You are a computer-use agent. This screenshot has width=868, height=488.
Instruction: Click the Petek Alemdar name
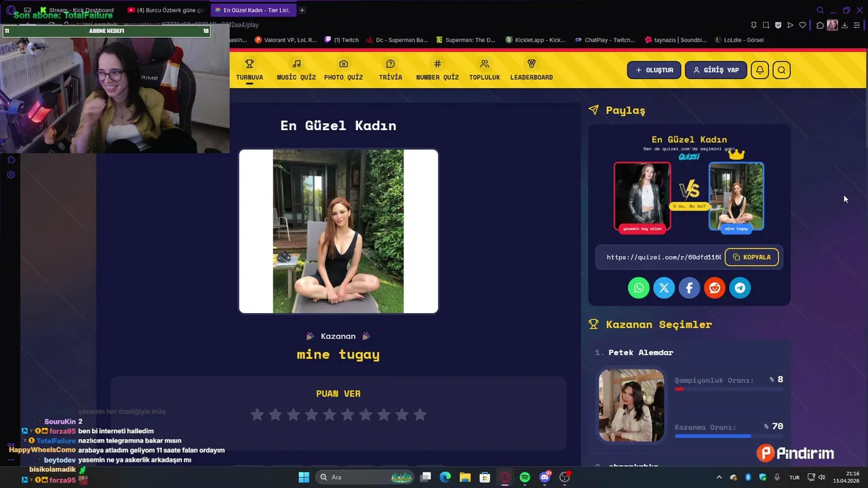[x=641, y=352]
